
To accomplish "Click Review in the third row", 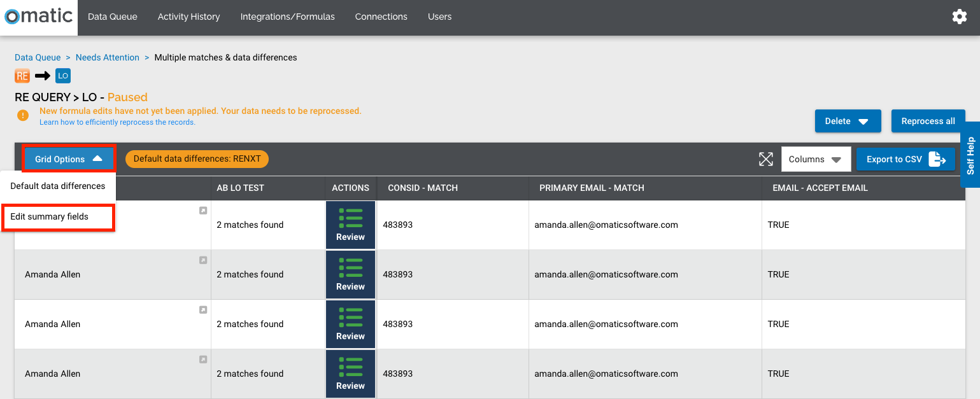I will [x=350, y=324].
